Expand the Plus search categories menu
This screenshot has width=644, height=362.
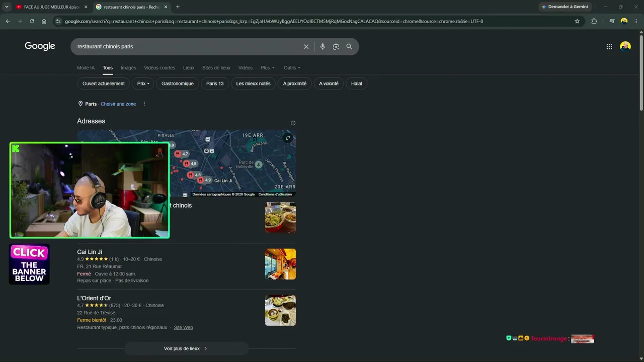tap(268, 68)
